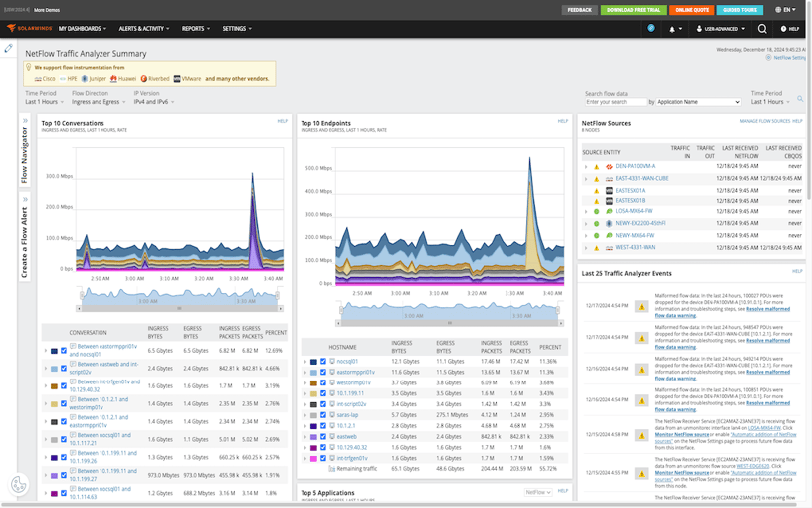The width and height of the screenshot is (812, 508).
Task: Open the My Dashboards menu
Action: click(x=81, y=29)
